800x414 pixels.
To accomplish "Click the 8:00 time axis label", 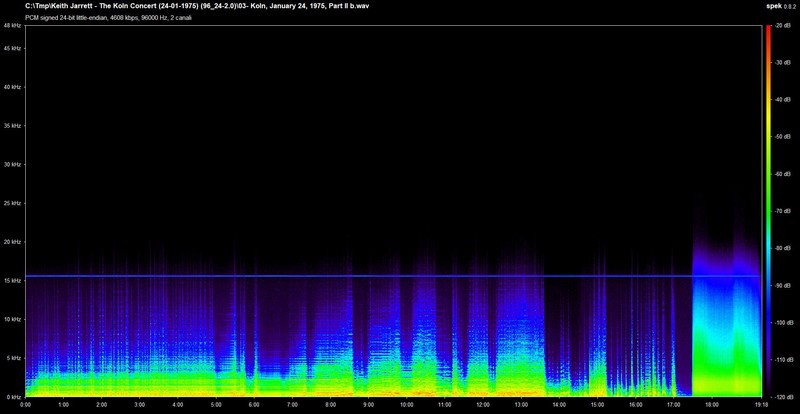I will 331,404.
